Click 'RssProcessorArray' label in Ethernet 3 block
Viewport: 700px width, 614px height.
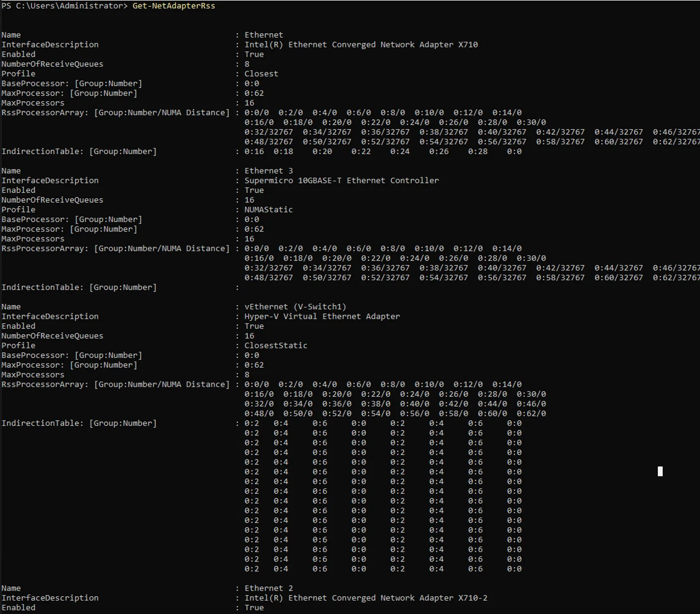[x=45, y=248]
